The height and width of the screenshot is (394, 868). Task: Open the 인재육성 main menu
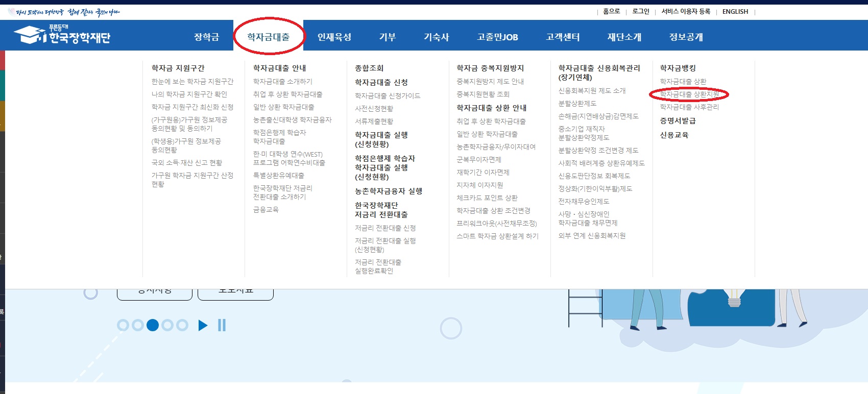334,37
